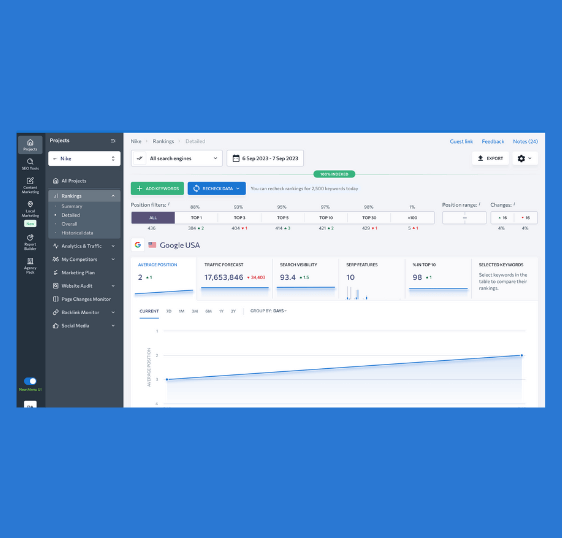Click the Marketing Plan icon
This screenshot has width=562, height=538.
click(56, 272)
